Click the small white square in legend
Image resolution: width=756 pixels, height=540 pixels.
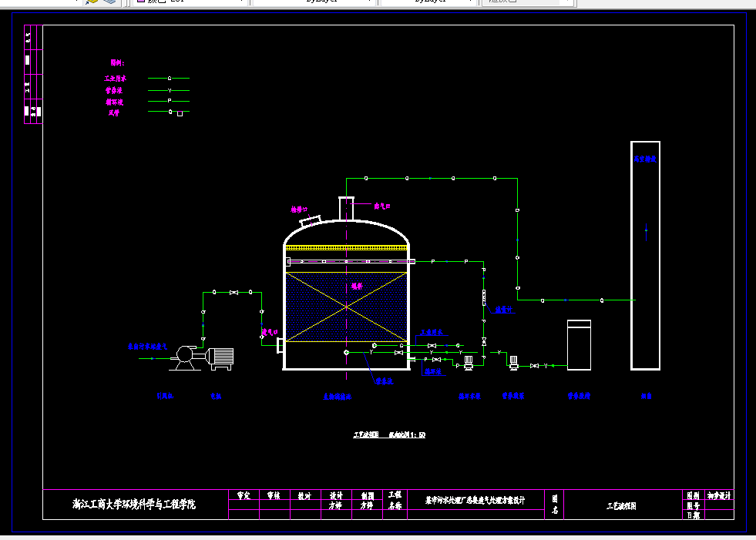(180, 114)
